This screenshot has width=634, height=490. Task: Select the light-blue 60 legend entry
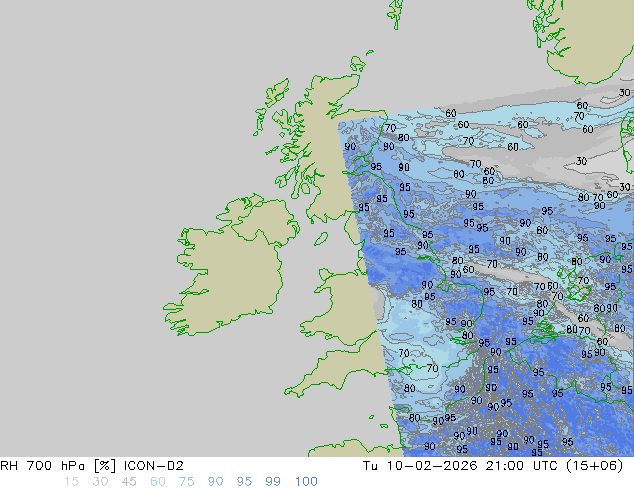point(158,482)
